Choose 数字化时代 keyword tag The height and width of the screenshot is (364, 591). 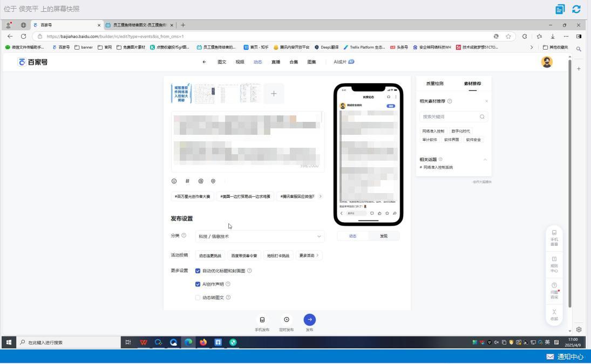460,131
